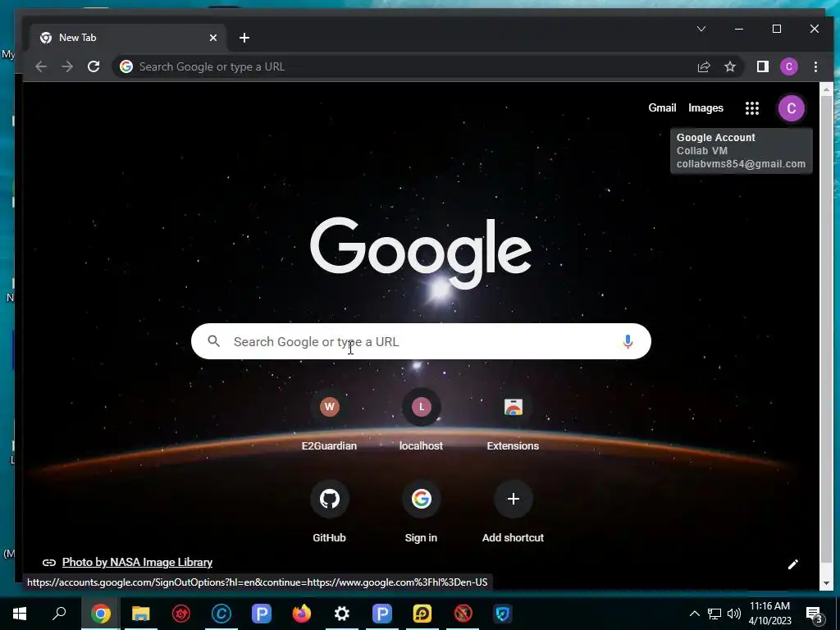The image size is (840, 630).
Task: Open the tab search chevron
Action: (x=701, y=29)
